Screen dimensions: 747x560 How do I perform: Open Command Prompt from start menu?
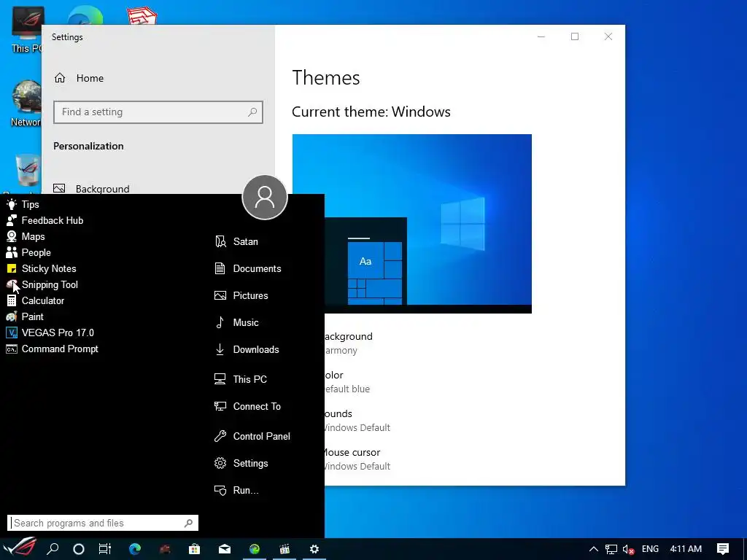point(53,349)
